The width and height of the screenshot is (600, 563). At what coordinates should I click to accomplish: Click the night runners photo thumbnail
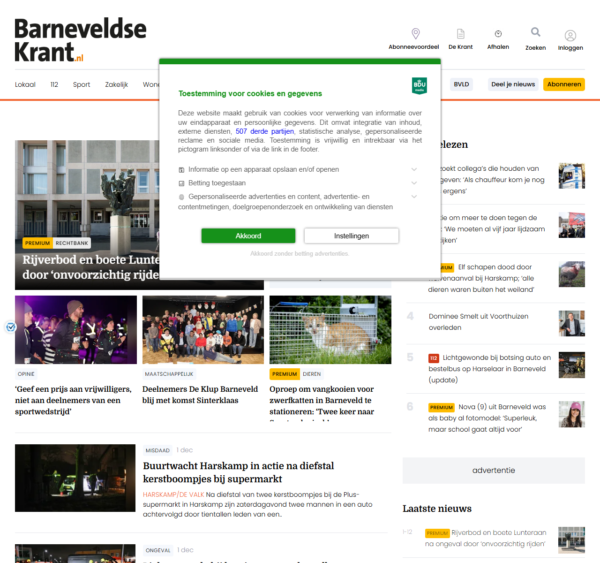point(76,330)
